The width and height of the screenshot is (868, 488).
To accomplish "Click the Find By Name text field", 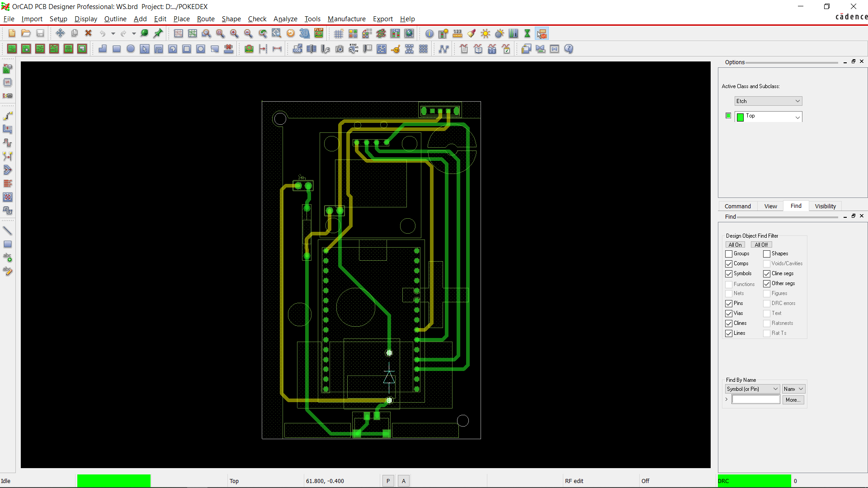I will click(756, 400).
